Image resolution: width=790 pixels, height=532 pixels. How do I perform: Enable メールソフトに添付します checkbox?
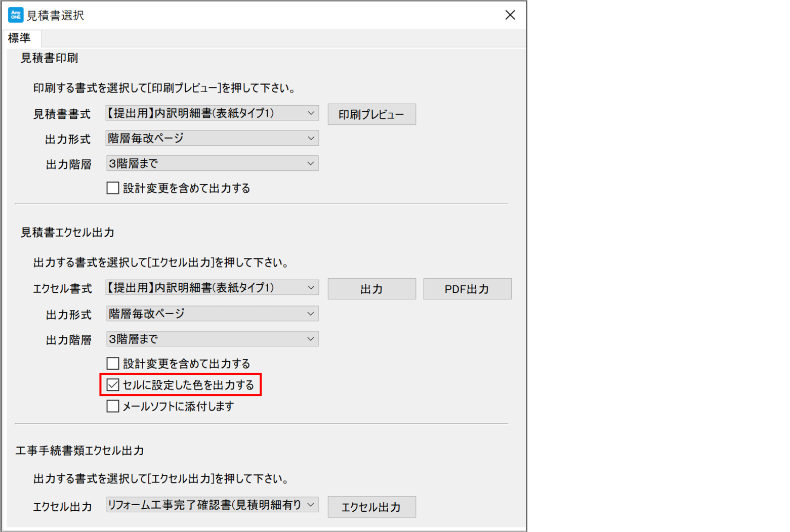coord(113,407)
